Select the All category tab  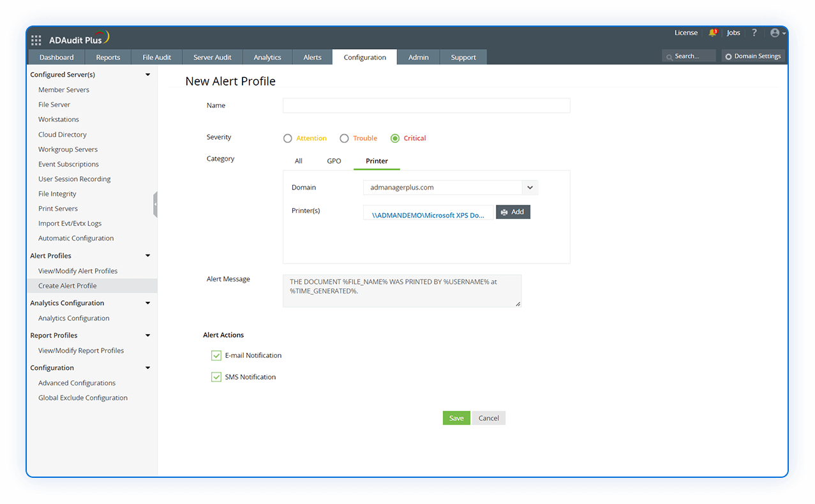(299, 161)
